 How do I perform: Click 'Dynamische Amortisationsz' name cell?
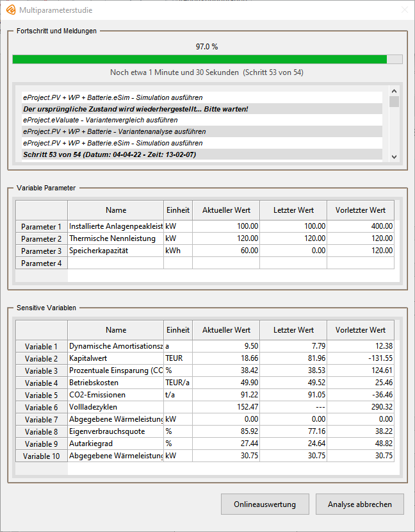pyautogui.click(x=116, y=346)
